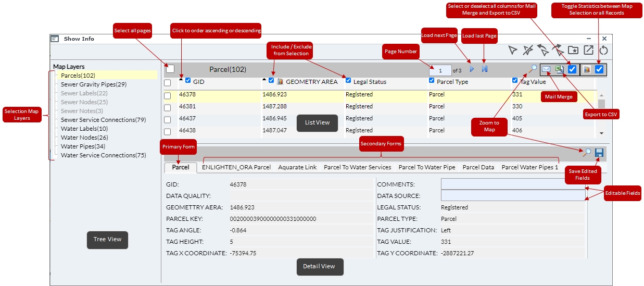The image size is (644, 286).
Task: Click the Mail Merge envelope icon
Action: point(546,69)
